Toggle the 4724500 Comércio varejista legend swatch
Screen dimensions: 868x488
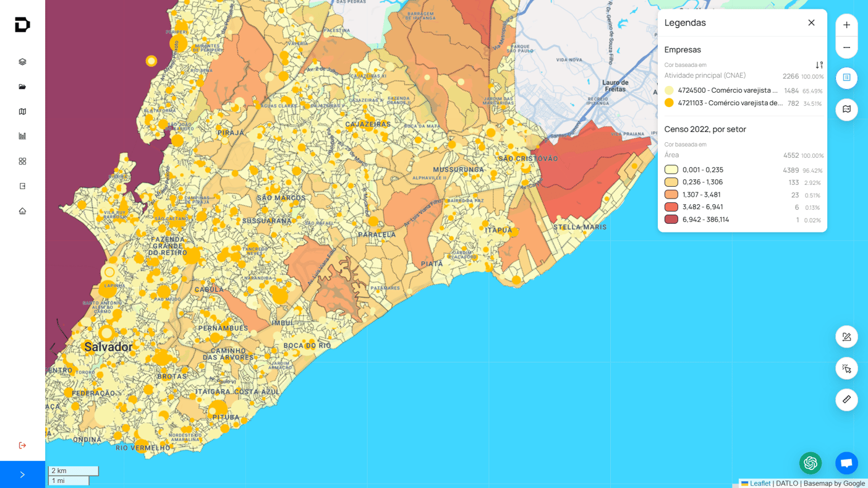coord(669,90)
